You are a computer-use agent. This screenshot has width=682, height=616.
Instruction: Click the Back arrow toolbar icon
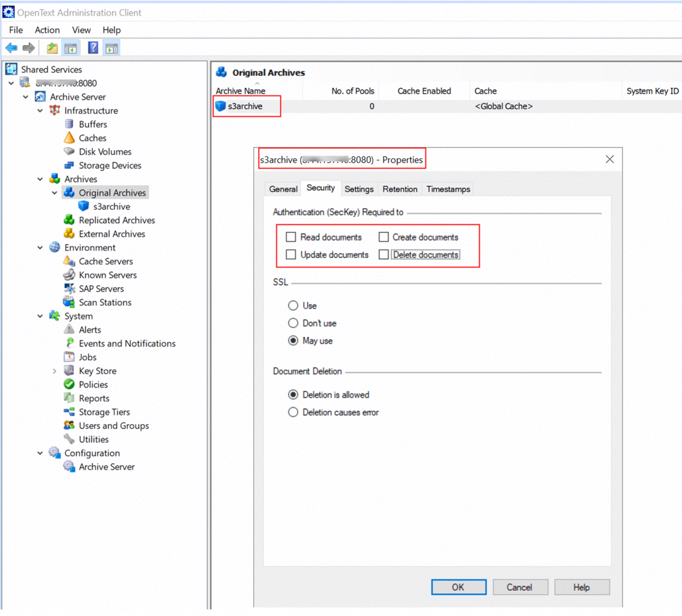[x=11, y=48]
